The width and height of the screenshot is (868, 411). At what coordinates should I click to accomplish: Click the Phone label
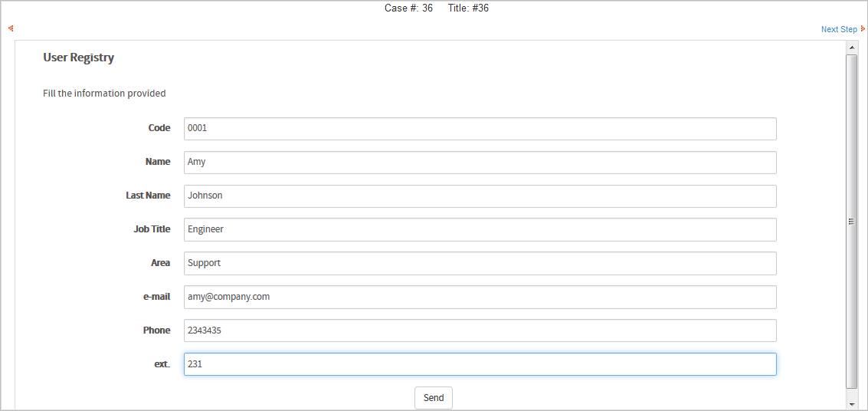[156, 330]
